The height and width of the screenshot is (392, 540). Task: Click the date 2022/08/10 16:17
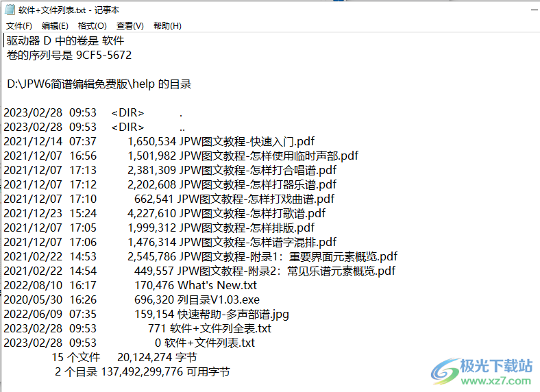50,286
